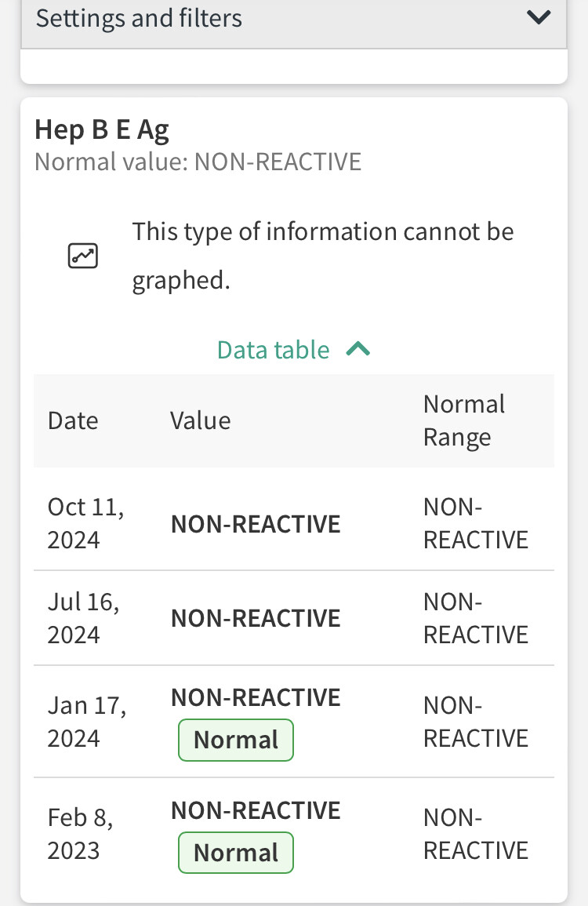Click the Normal badge for Feb 8, 2023
This screenshot has height=906, width=588.
coord(236,853)
